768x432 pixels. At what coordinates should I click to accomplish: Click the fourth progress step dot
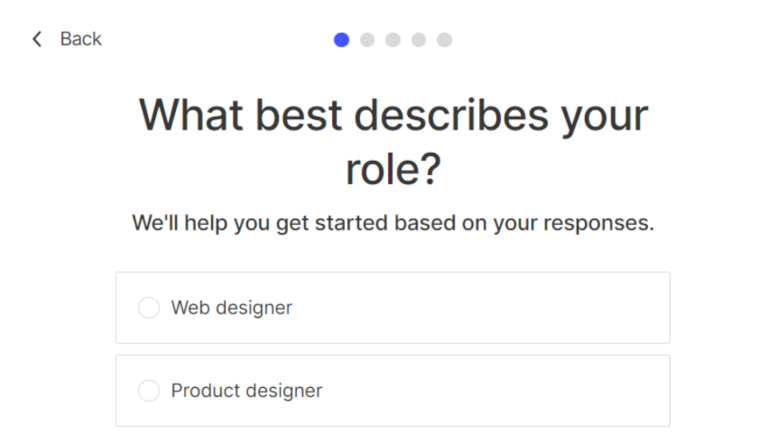pyautogui.click(x=418, y=40)
